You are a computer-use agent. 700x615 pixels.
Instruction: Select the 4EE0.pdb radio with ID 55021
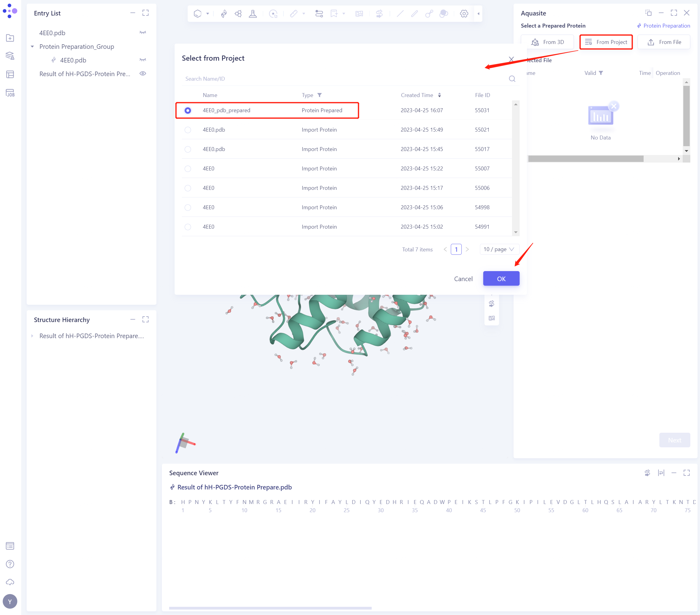[x=188, y=130]
